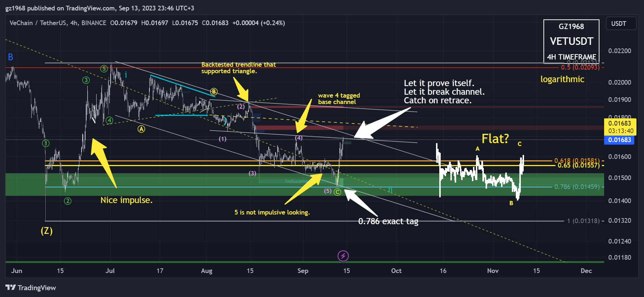Click the Aug label on the time axis
The height and width of the screenshot is (297, 644).
pos(207,271)
